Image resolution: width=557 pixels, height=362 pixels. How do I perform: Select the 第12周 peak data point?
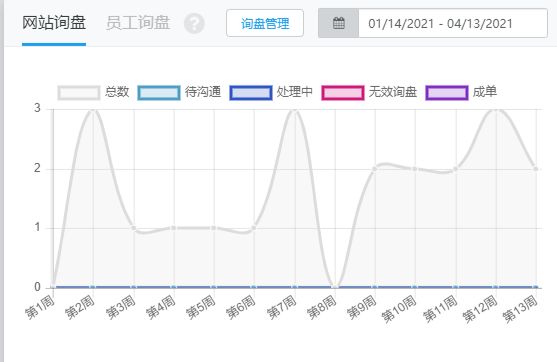point(496,109)
